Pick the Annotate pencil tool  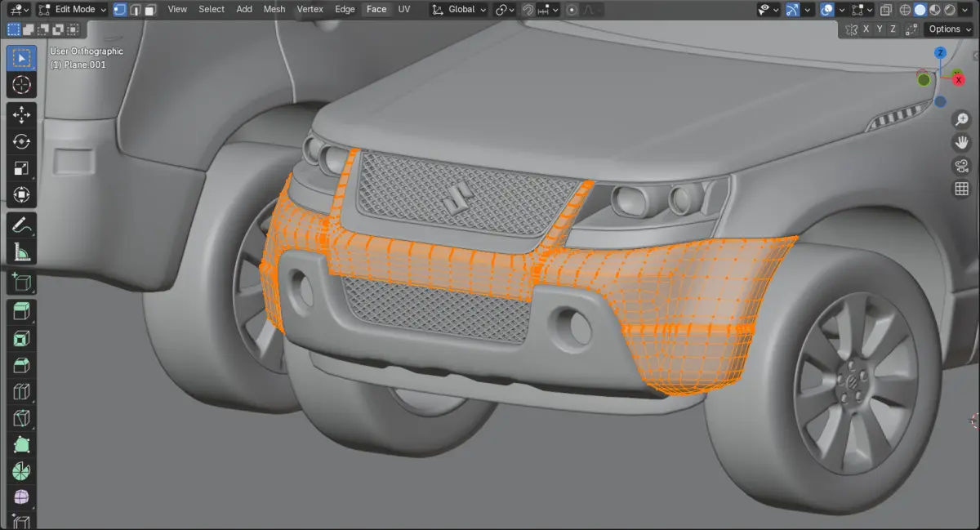[x=22, y=225]
